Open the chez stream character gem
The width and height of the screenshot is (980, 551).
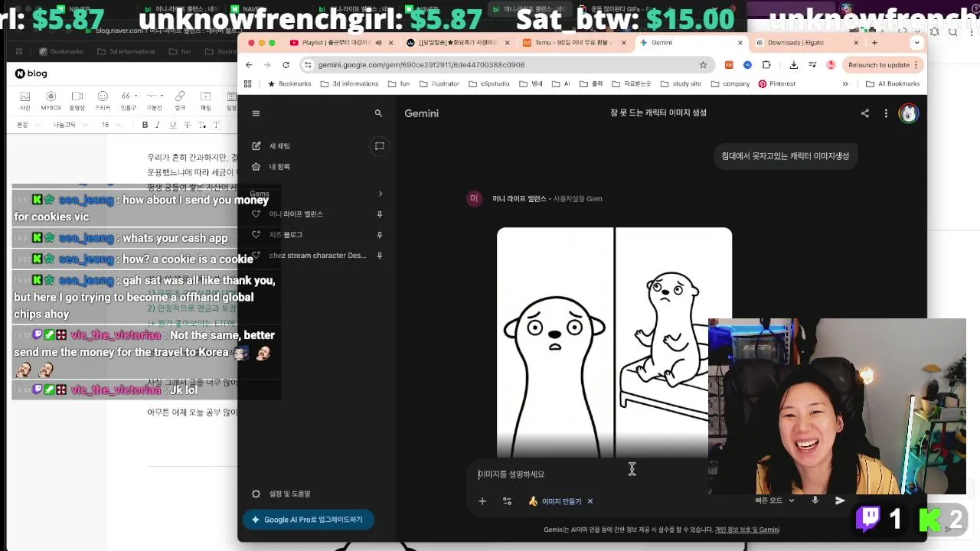(x=317, y=256)
